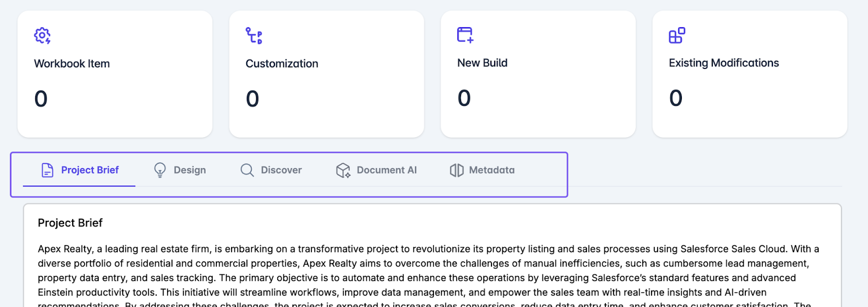Click the 0 count under Customization
The image size is (868, 307).
click(252, 99)
